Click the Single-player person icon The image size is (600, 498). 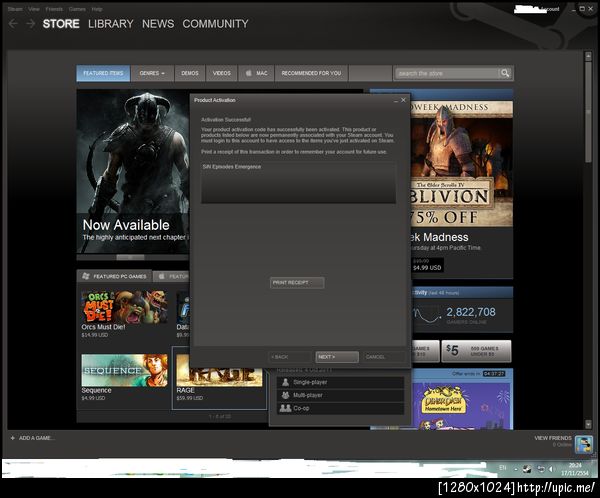[285, 382]
